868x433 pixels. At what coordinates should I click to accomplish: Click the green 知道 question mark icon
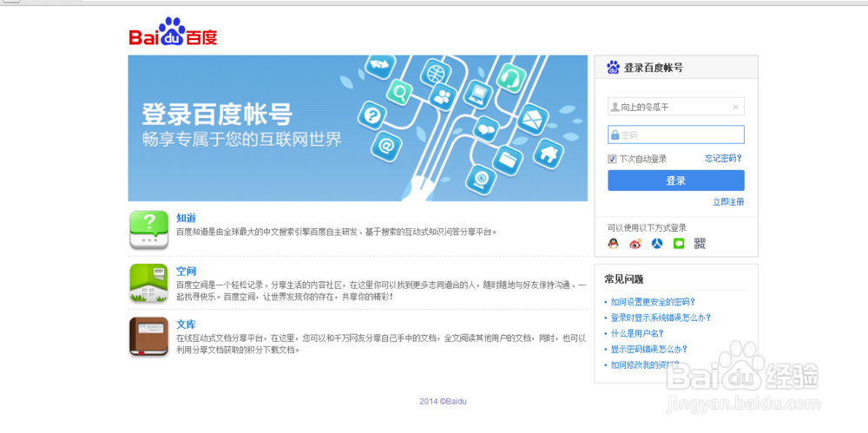149,230
